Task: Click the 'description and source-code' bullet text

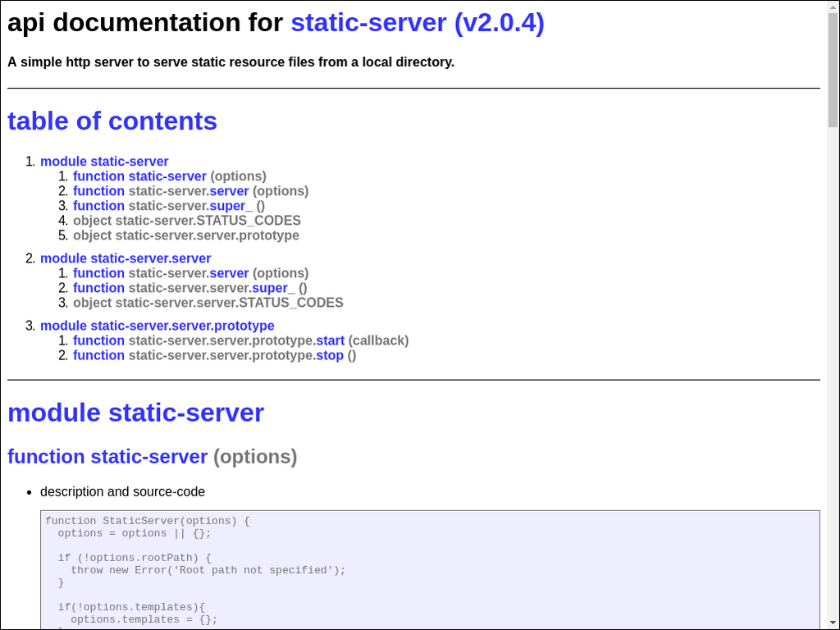Action: coord(122,492)
